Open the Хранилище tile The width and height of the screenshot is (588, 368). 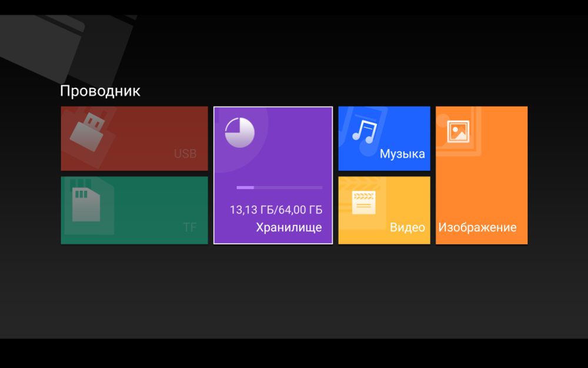click(x=273, y=175)
